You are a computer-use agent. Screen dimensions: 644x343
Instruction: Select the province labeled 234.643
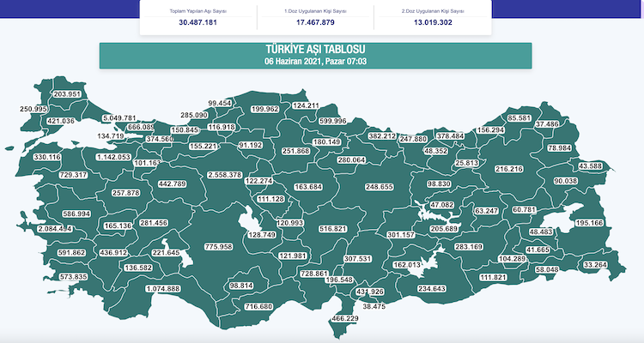[x=432, y=289]
